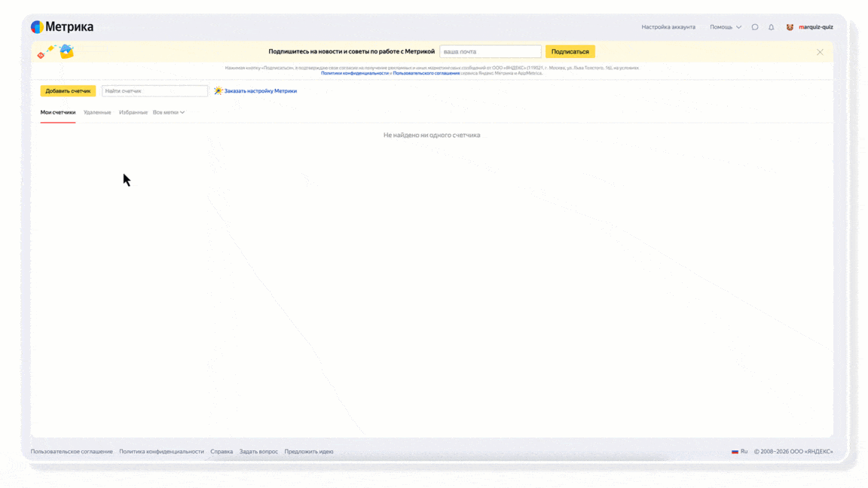The height and width of the screenshot is (488, 868).
Task: Focus the ваша почта email field
Action: click(x=491, y=51)
